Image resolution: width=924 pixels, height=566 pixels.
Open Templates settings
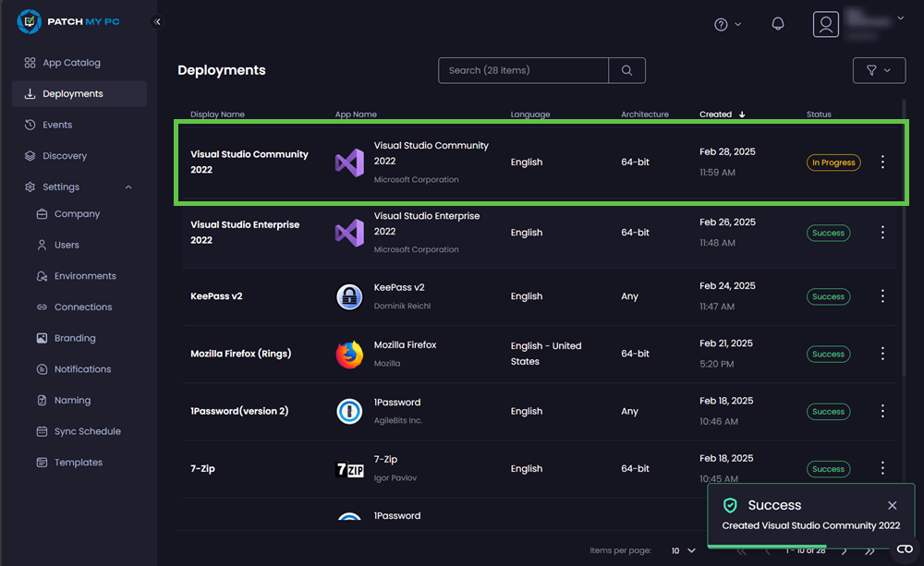coord(78,463)
